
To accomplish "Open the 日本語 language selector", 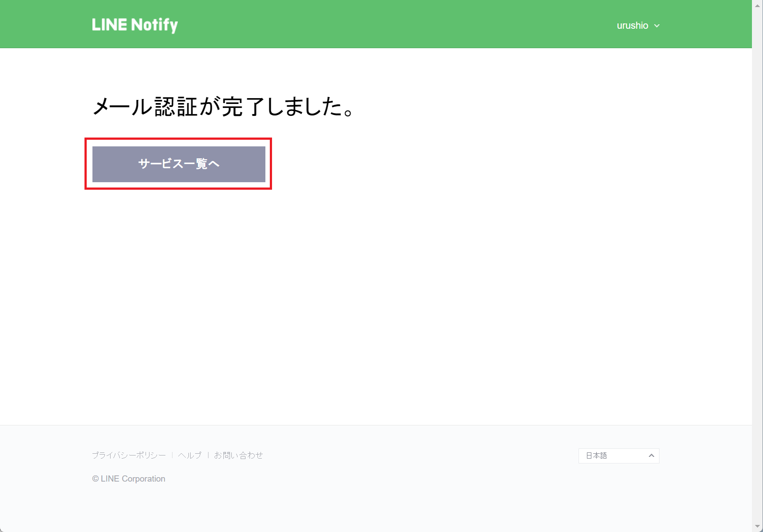I will [619, 455].
